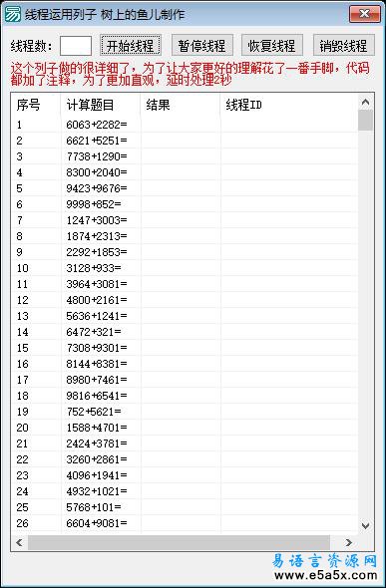Select row 8300+2040=
This screenshot has width=386, height=588.
tap(185, 172)
